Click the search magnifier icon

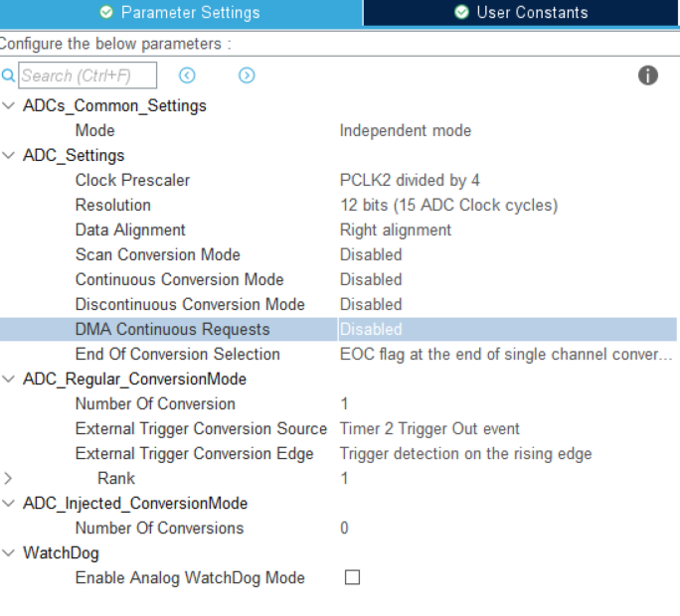point(8,76)
